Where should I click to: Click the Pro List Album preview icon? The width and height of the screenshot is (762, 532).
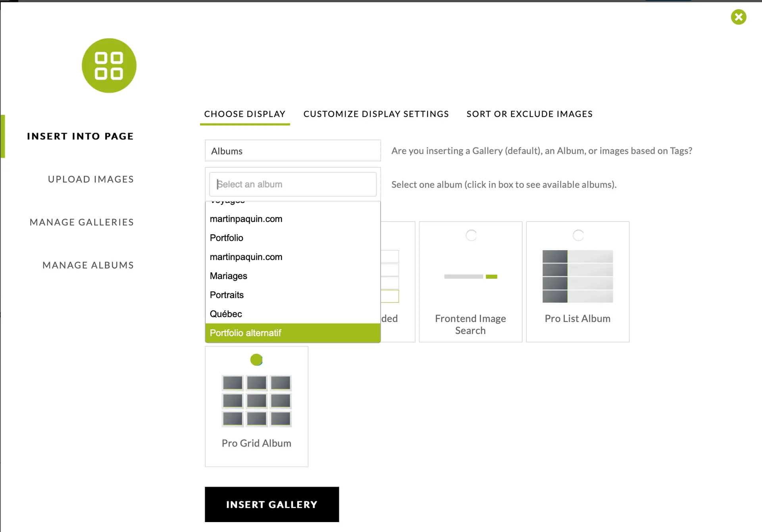[577, 276]
